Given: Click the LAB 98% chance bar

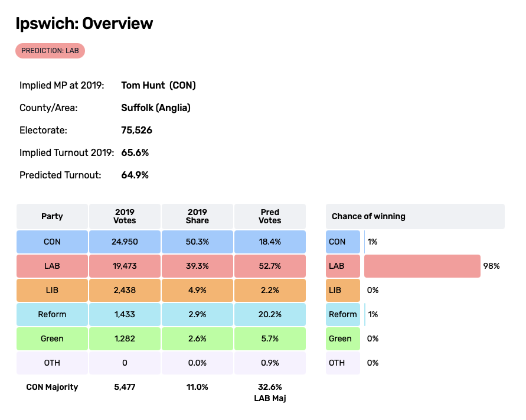Looking at the screenshot, I should [422, 266].
